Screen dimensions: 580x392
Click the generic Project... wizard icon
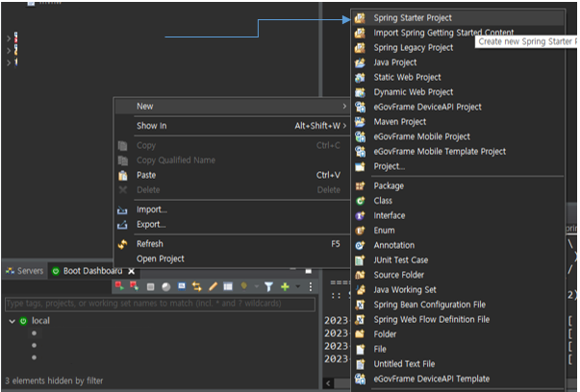pos(360,166)
